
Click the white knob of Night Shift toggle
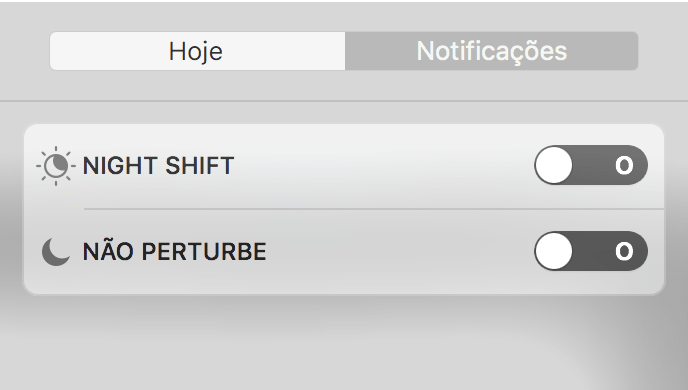tap(554, 165)
